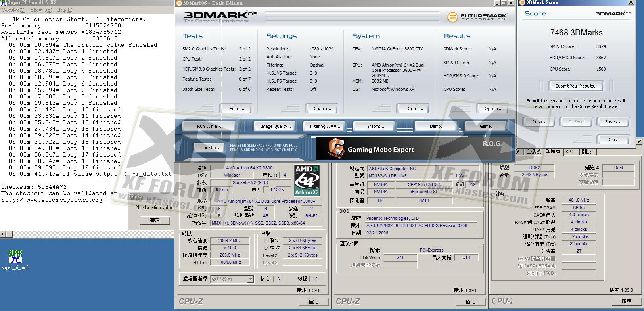The height and width of the screenshot is (311, 644).
Task: Open the Gaming Mobo Expert banner
Action: [x=414, y=148]
